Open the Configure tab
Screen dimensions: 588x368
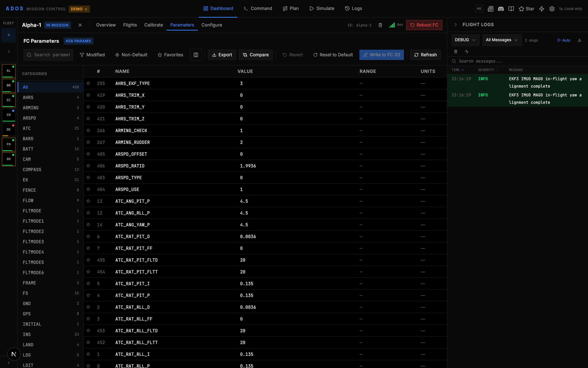(x=212, y=25)
